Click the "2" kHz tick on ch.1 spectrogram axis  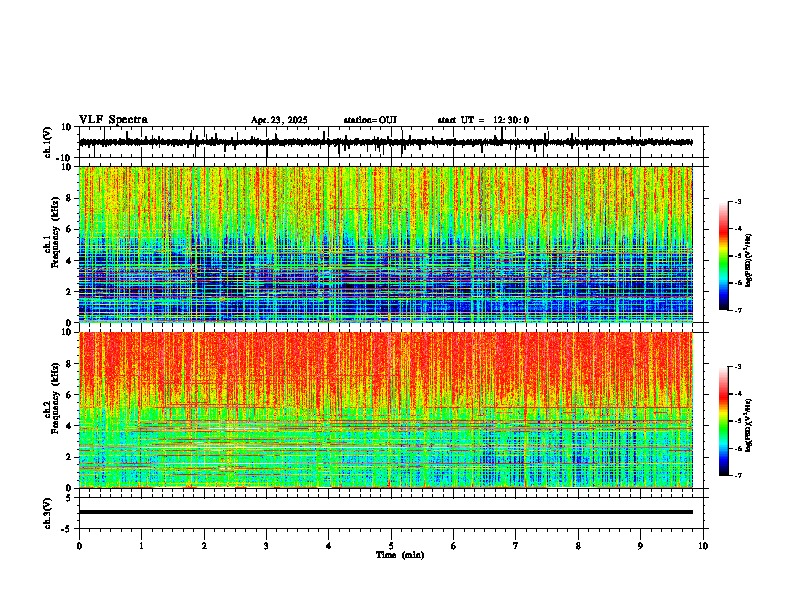(70, 291)
